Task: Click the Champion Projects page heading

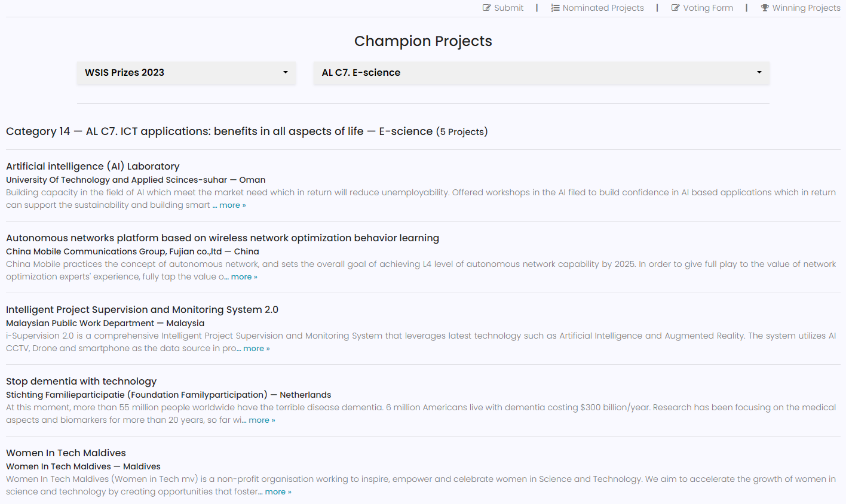Action: point(423,41)
